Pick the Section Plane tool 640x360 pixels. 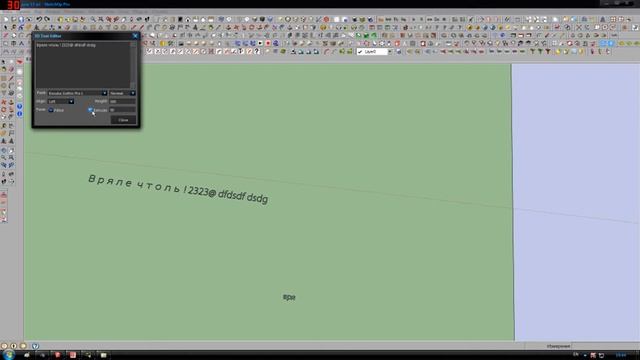click(11, 181)
